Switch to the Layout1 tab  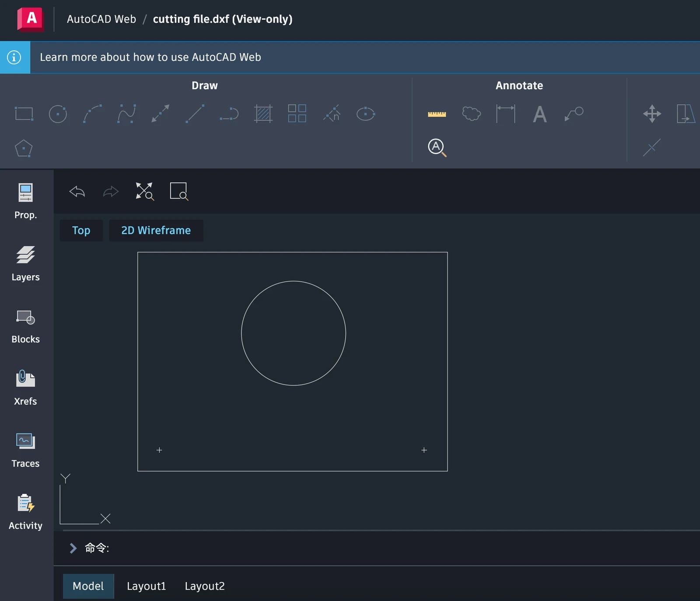[x=147, y=586]
